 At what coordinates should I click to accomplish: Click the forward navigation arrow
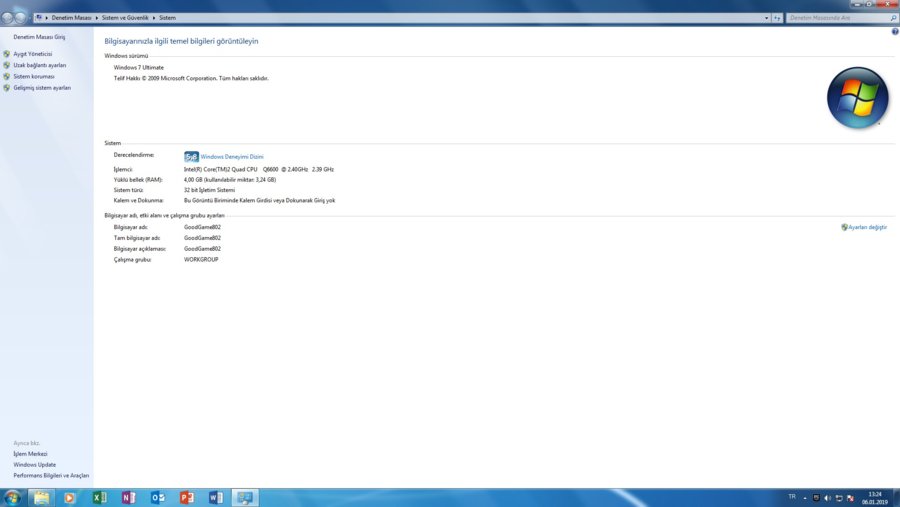(21, 18)
